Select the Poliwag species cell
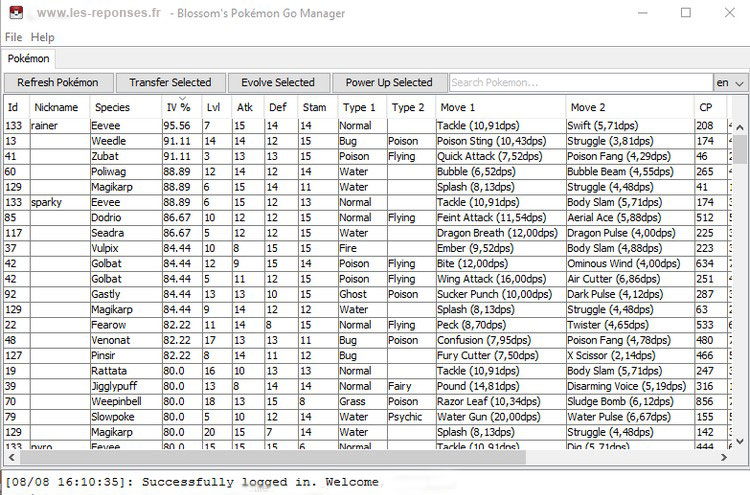Viewport: 750px width, 495px height. coord(126,172)
